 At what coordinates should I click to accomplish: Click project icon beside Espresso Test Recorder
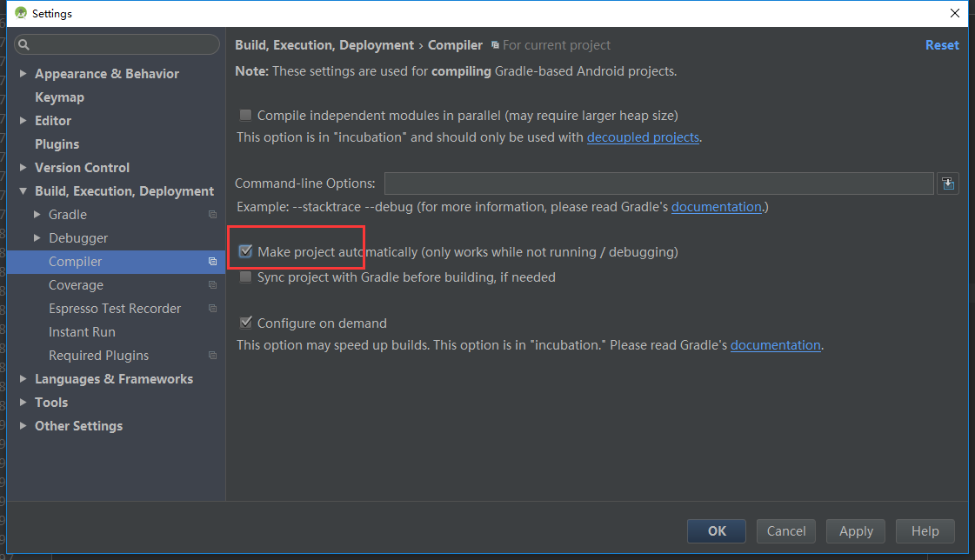point(213,309)
